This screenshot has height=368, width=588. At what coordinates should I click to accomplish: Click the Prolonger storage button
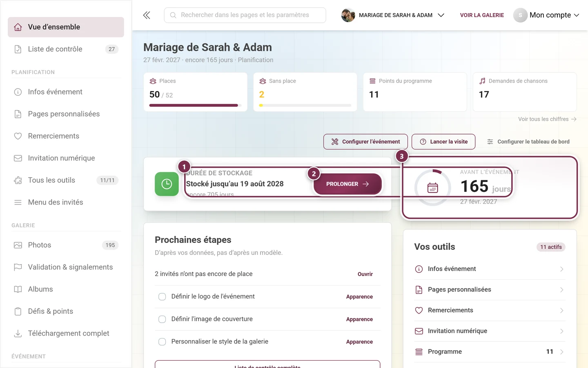pyautogui.click(x=347, y=184)
